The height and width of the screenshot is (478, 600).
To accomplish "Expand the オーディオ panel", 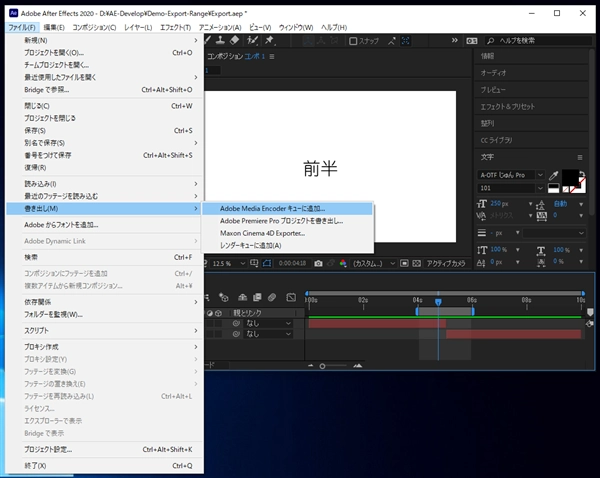I will click(531, 73).
